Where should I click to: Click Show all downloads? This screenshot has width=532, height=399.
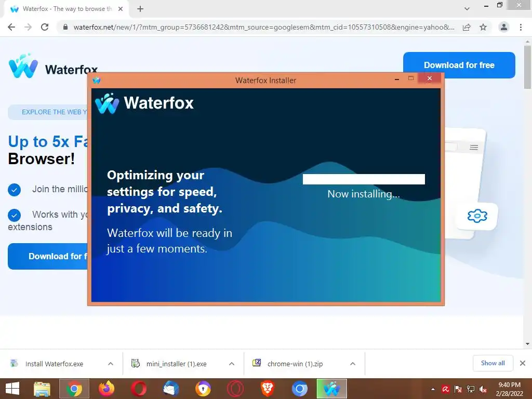click(493, 363)
